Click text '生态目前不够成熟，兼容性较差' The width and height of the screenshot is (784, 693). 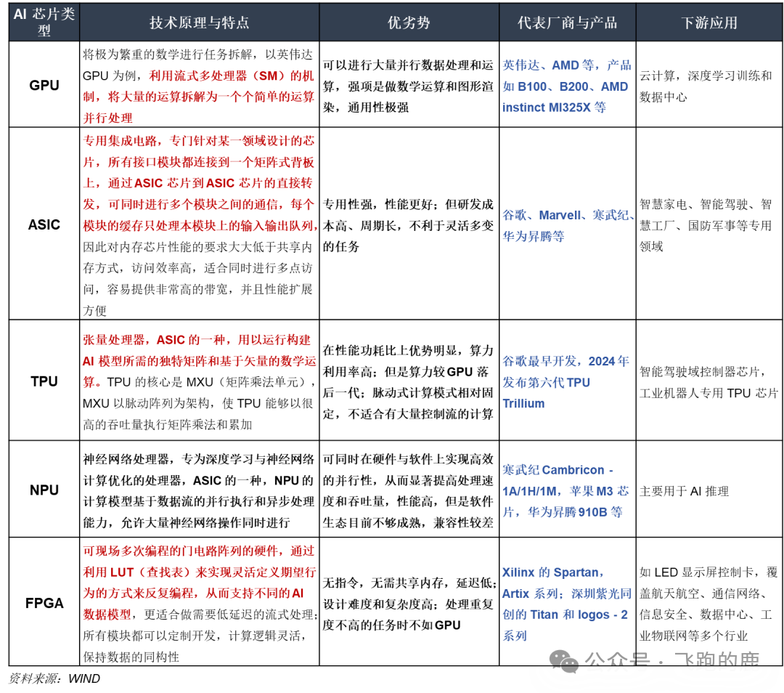tap(407, 522)
